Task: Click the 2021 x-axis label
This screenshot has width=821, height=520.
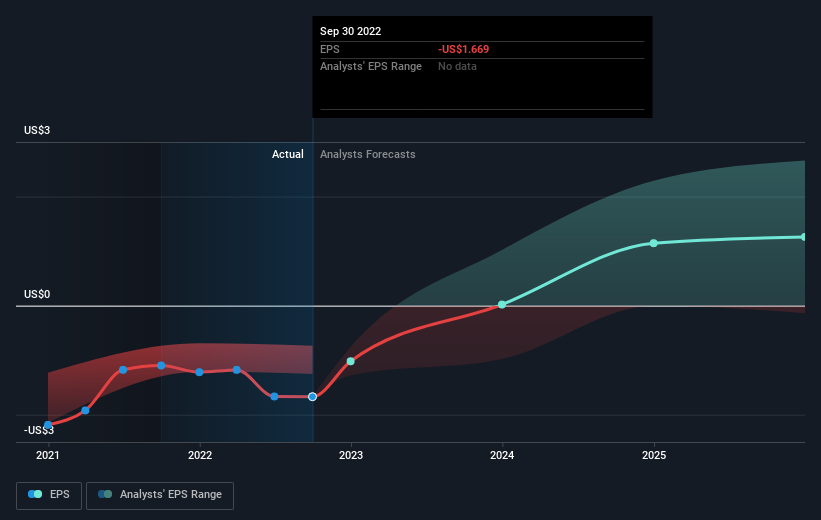Action: coord(48,455)
